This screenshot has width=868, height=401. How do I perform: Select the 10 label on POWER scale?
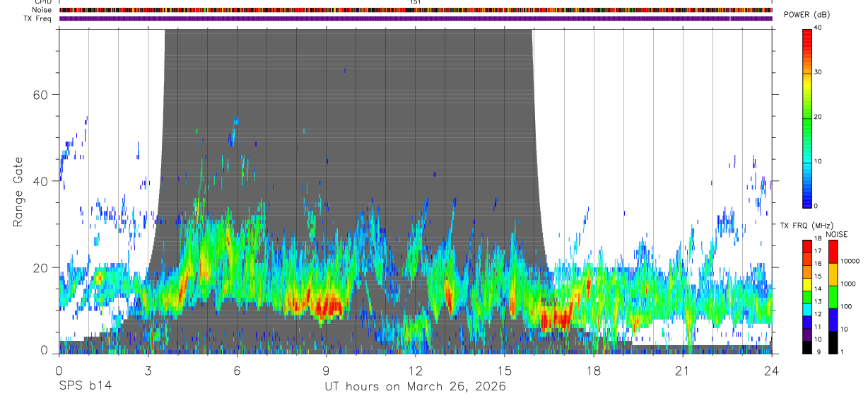pyautogui.click(x=817, y=161)
